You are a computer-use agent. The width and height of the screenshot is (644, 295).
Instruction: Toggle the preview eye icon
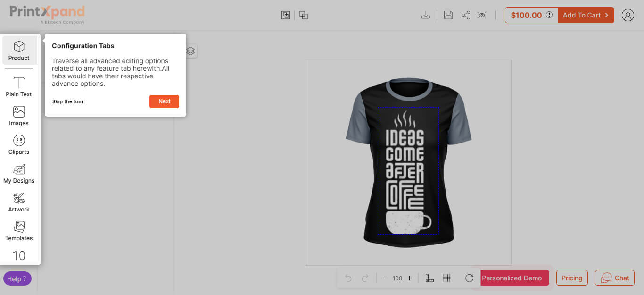(x=482, y=15)
